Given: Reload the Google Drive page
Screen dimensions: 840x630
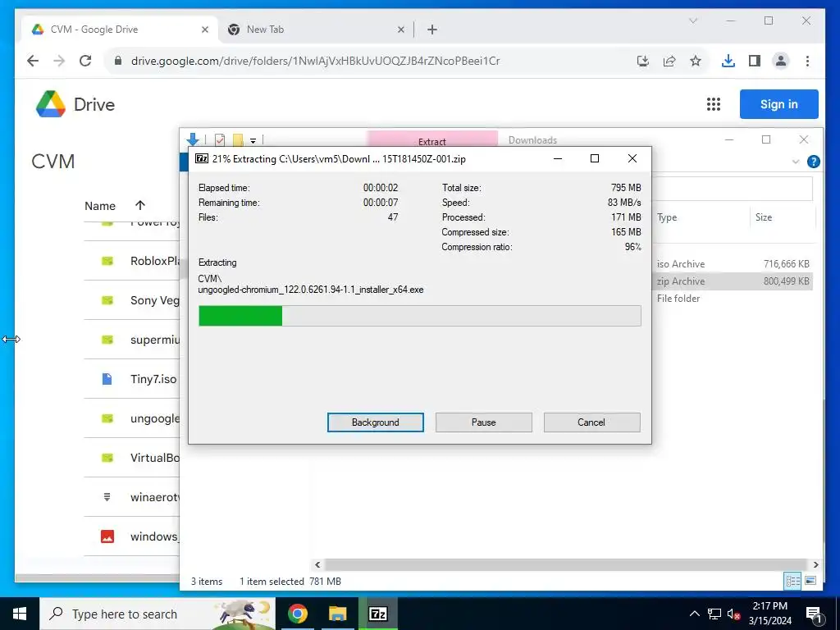Looking at the screenshot, I should click(x=85, y=61).
